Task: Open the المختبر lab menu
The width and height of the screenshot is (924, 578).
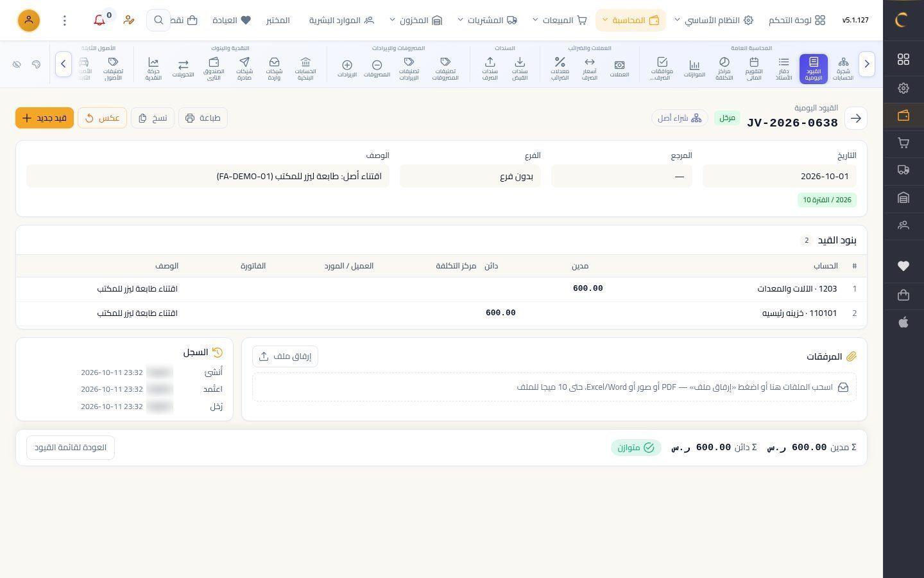Action: point(278,21)
